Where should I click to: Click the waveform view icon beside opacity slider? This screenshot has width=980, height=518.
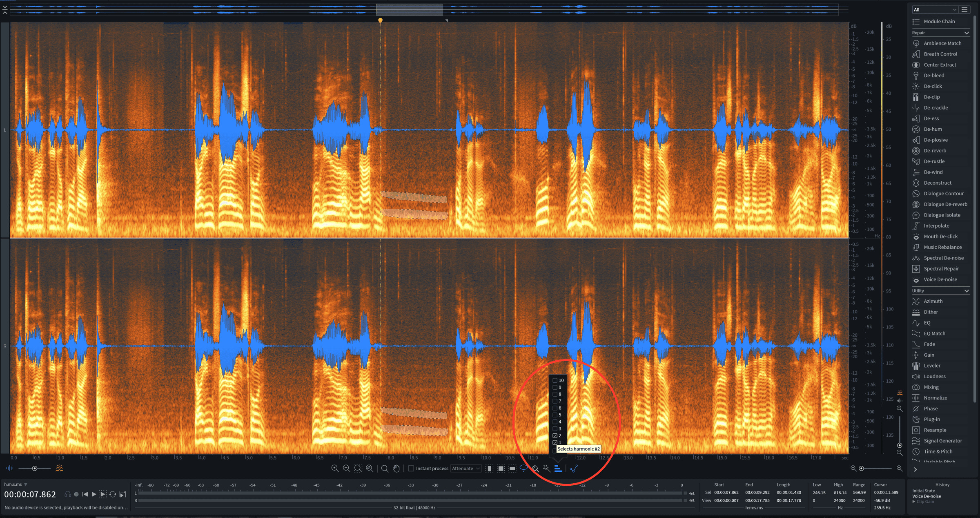[x=10, y=468]
